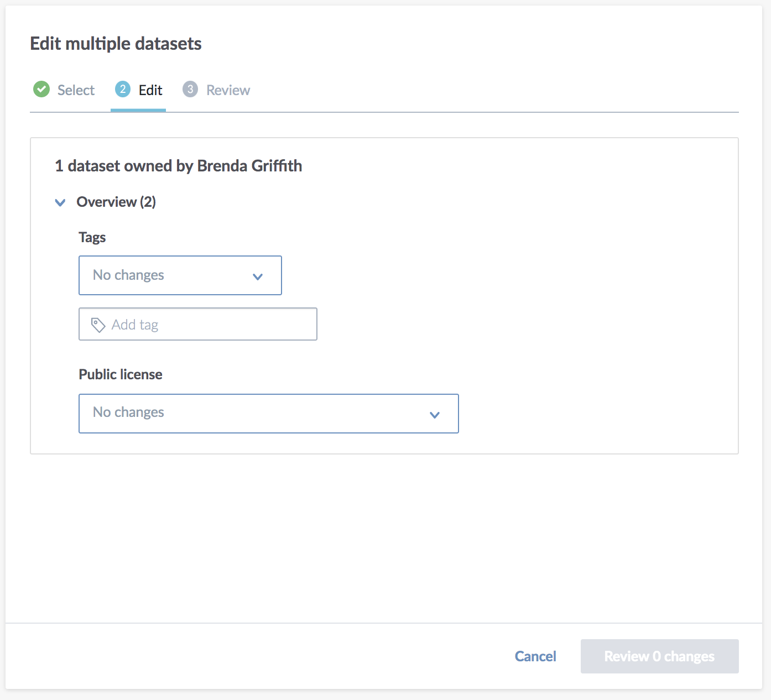Open the Edit step tab
The image size is (771, 700).
coord(138,90)
